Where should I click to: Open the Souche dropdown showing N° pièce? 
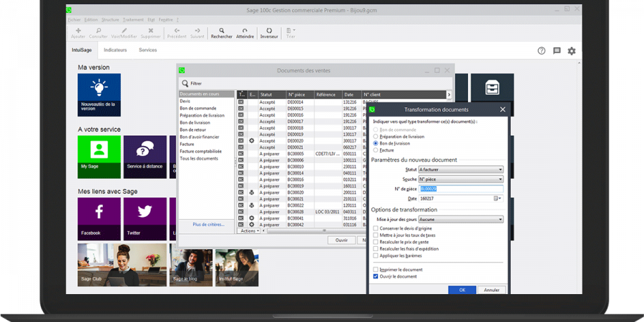coord(461,179)
